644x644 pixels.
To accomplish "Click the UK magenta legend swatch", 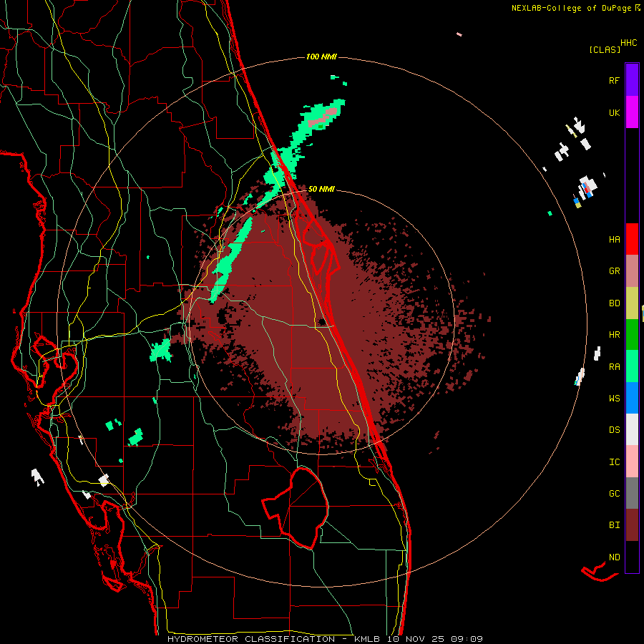I will pos(632,112).
